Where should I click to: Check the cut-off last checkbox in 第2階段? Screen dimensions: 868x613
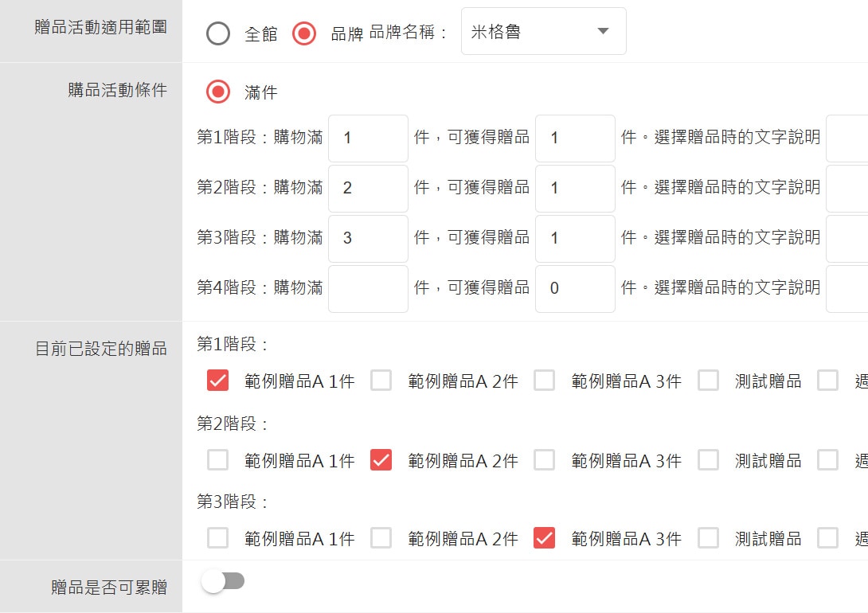tap(828, 460)
